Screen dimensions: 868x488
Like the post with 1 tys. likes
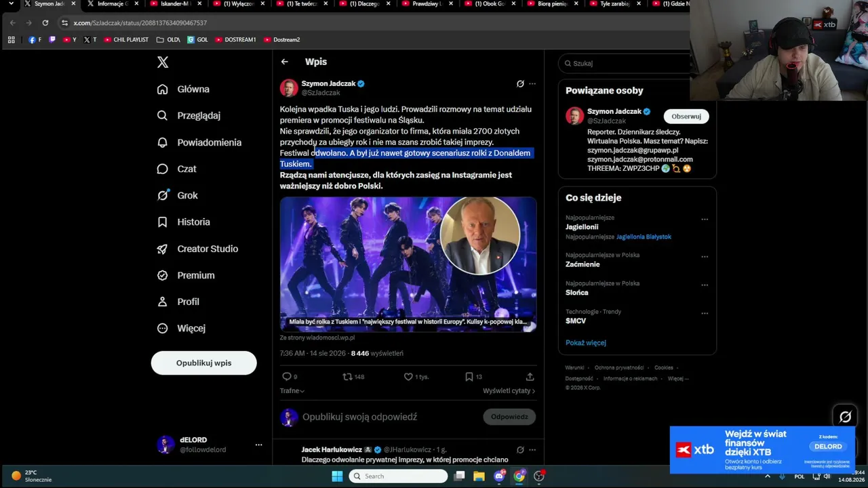tap(416, 377)
